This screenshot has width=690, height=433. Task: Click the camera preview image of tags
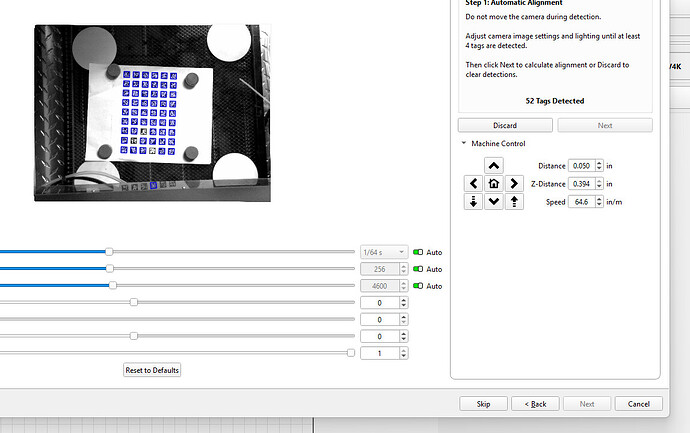coord(152,113)
